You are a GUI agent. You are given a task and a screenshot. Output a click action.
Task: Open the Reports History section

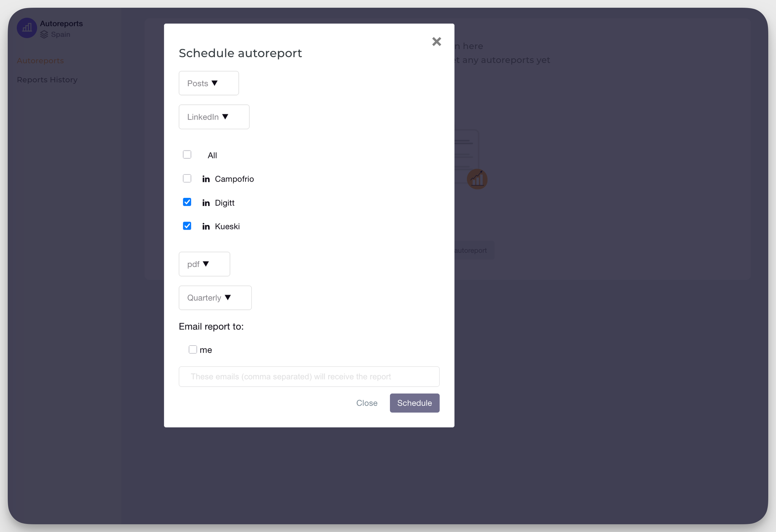pos(47,80)
